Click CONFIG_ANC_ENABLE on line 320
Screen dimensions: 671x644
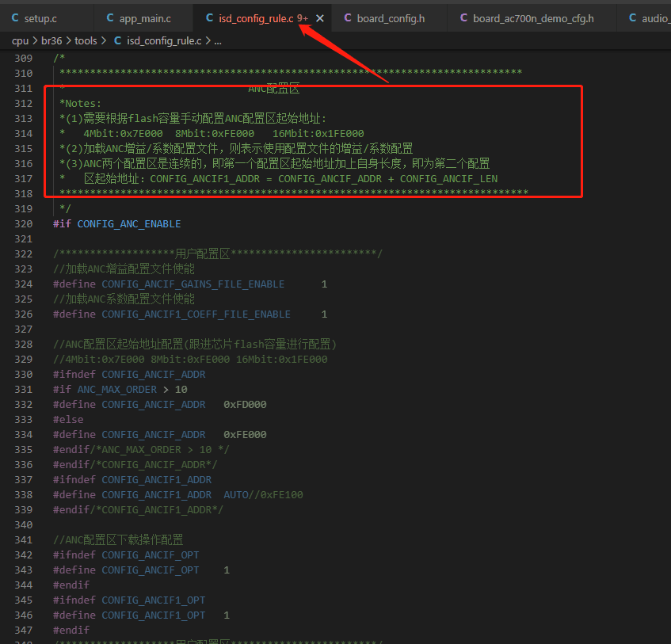[129, 224]
